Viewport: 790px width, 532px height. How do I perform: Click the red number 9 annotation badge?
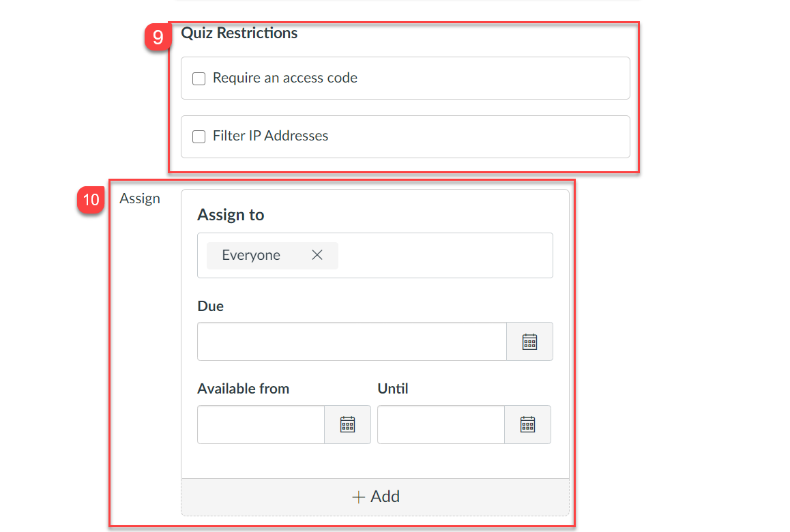158,38
